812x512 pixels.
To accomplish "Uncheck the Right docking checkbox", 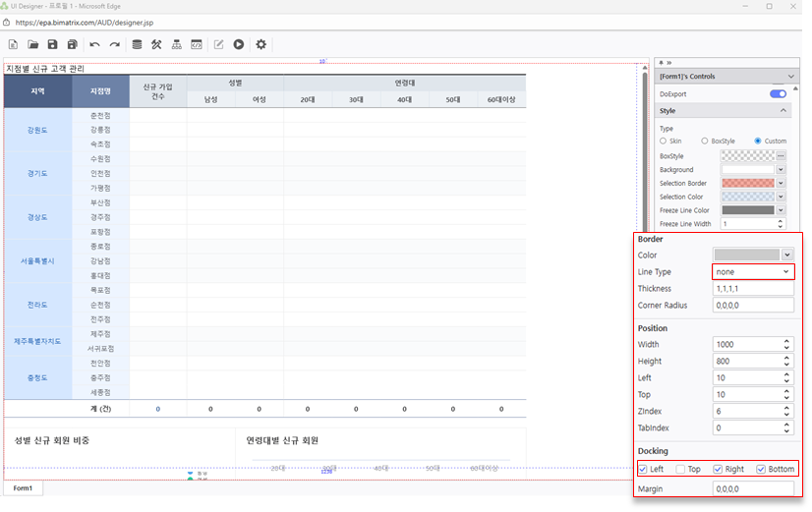I will coord(718,469).
